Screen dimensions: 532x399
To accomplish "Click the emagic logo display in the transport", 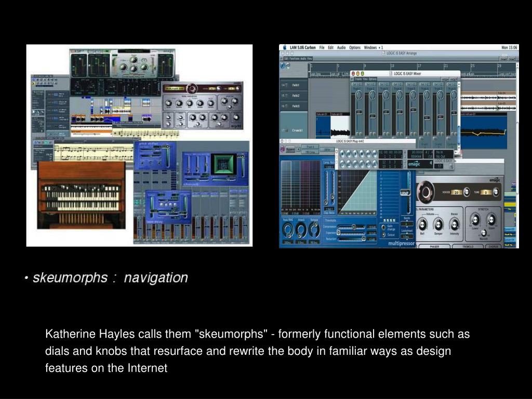I will (x=419, y=164).
